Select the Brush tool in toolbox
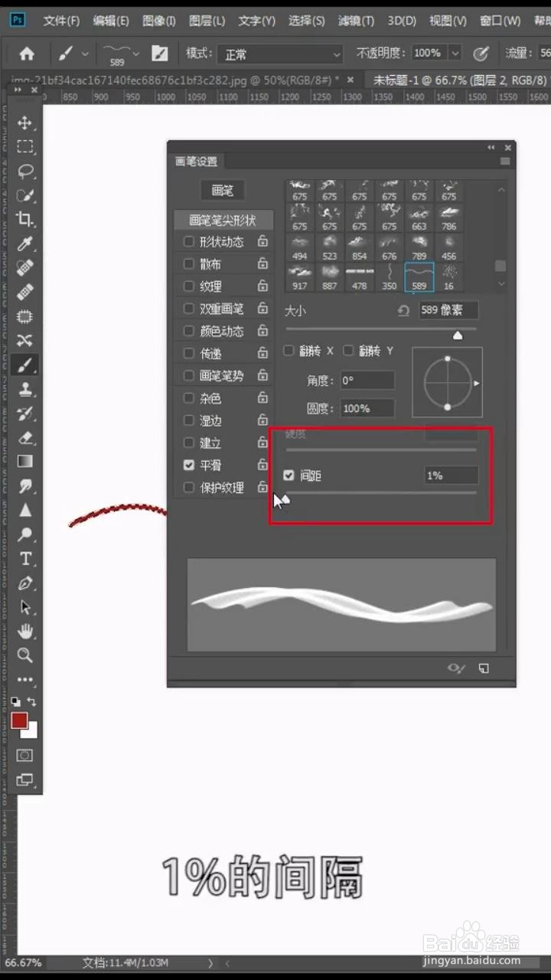Screen dimensions: 551x980 25,364
